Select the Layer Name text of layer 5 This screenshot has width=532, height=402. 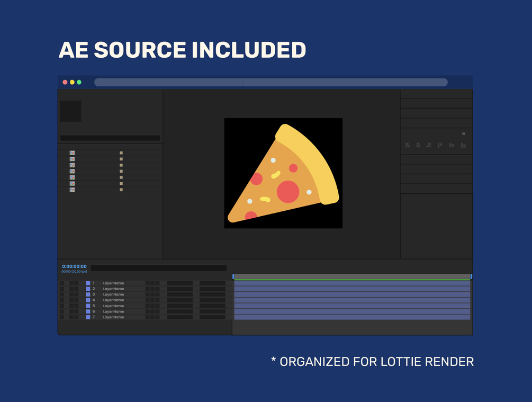pyautogui.click(x=114, y=306)
